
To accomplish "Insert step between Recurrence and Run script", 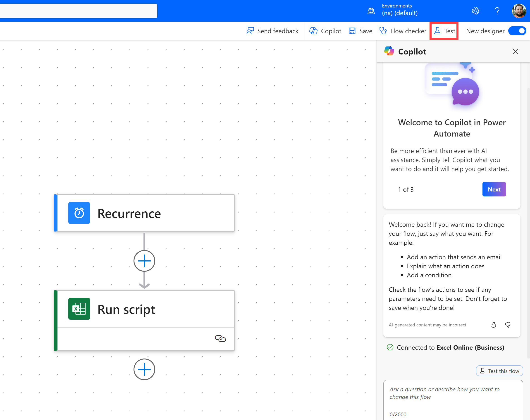I will pos(144,261).
